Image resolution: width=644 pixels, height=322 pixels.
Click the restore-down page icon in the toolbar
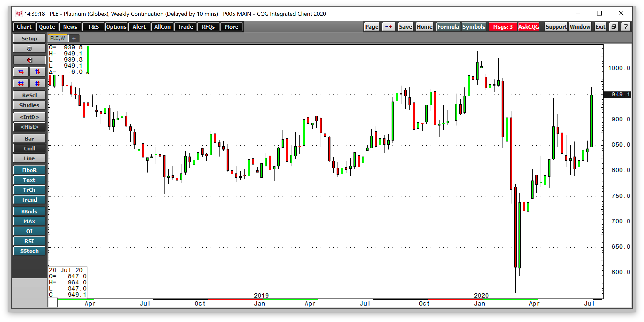[614, 27]
